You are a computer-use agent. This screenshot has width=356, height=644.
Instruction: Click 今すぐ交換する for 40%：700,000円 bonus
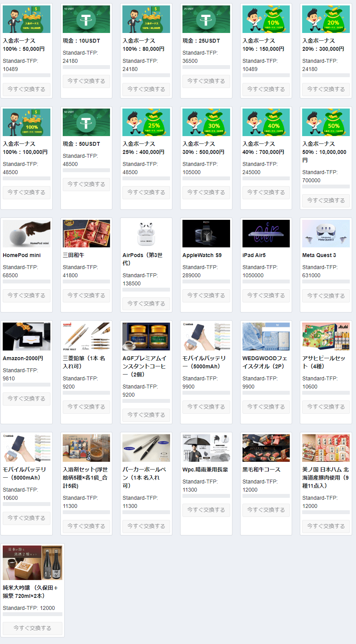click(266, 192)
